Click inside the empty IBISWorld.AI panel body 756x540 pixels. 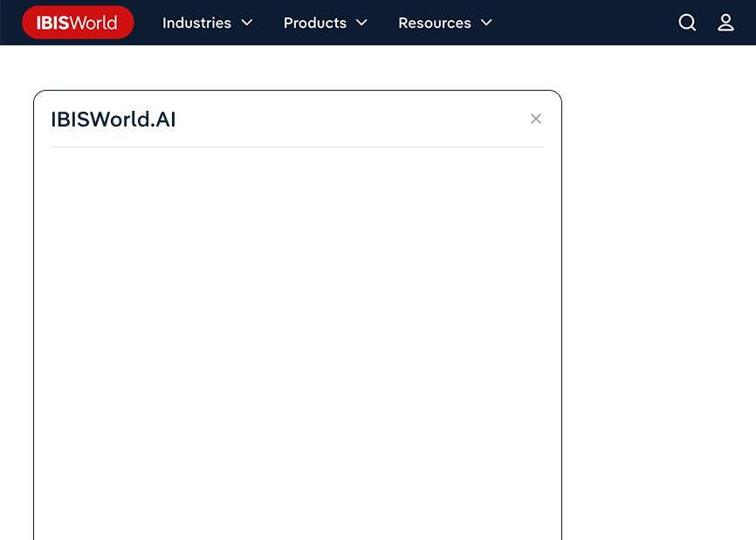[297, 340]
